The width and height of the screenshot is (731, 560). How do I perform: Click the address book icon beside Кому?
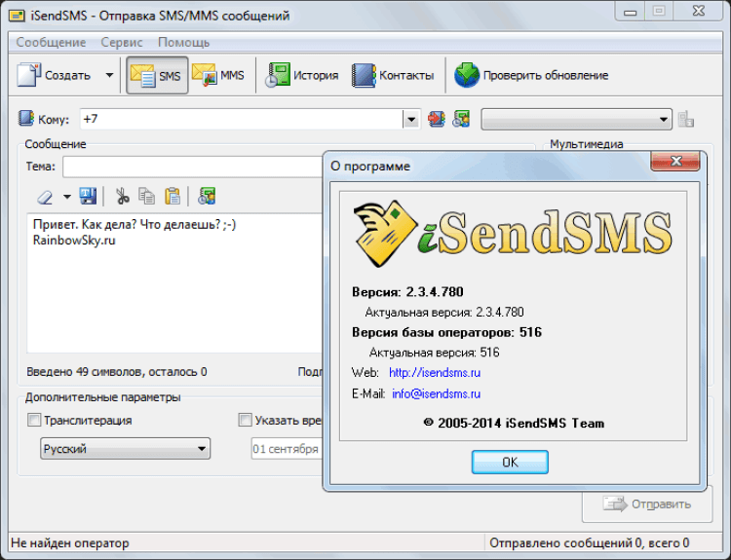coord(26,119)
